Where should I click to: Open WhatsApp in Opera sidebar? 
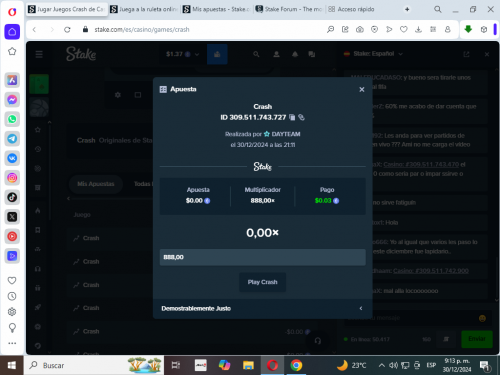tap(12, 119)
